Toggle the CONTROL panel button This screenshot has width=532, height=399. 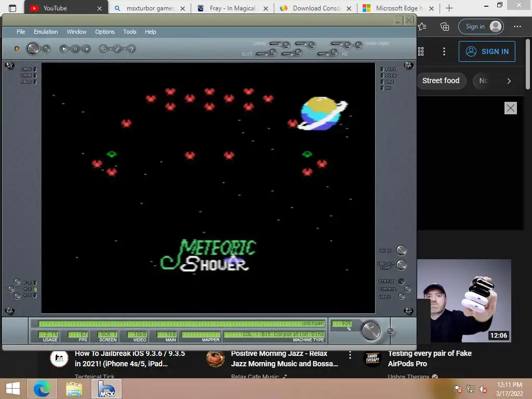tap(407, 289)
